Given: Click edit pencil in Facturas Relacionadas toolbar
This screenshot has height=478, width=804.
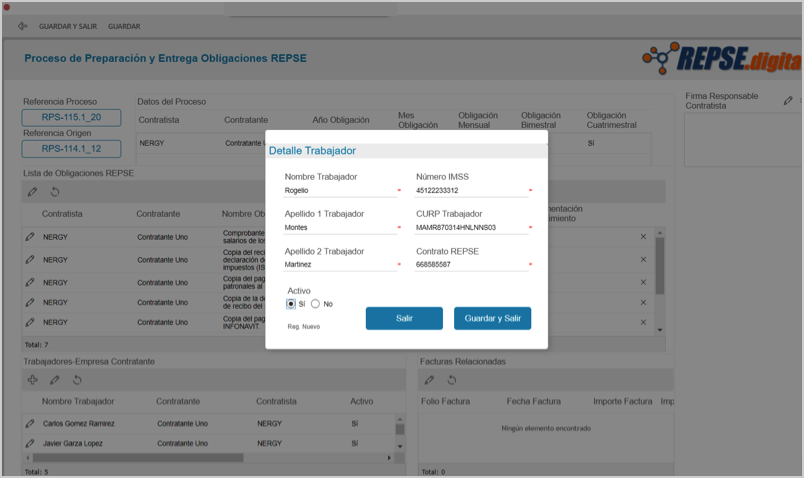Looking at the screenshot, I should point(429,380).
